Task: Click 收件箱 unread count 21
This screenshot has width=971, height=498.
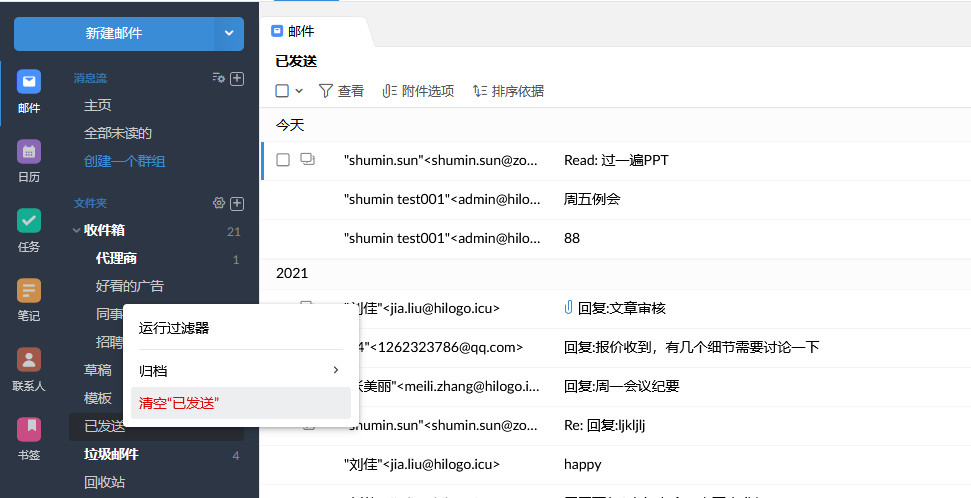Action: pos(233,232)
